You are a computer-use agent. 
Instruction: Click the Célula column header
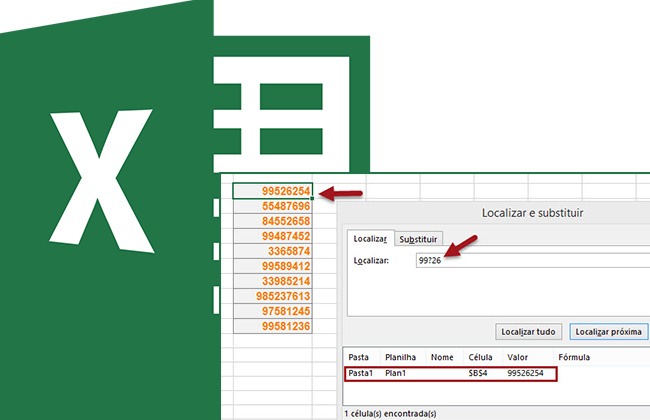[x=480, y=357]
